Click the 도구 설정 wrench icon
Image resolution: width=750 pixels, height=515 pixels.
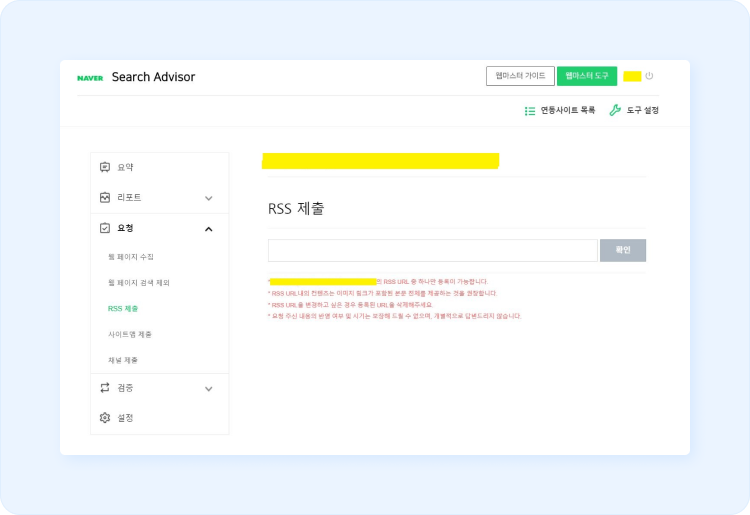click(615, 110)
